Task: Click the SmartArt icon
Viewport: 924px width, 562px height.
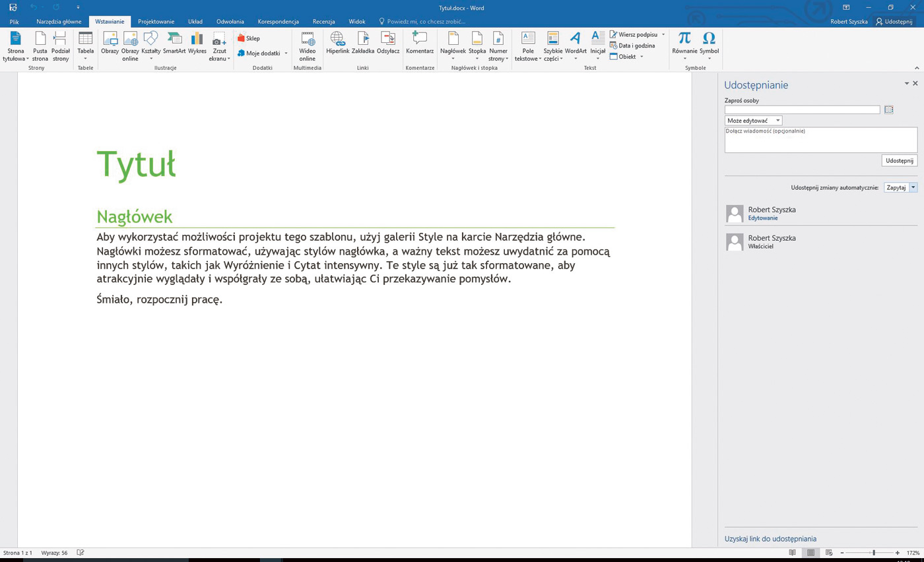Action: 174,44
